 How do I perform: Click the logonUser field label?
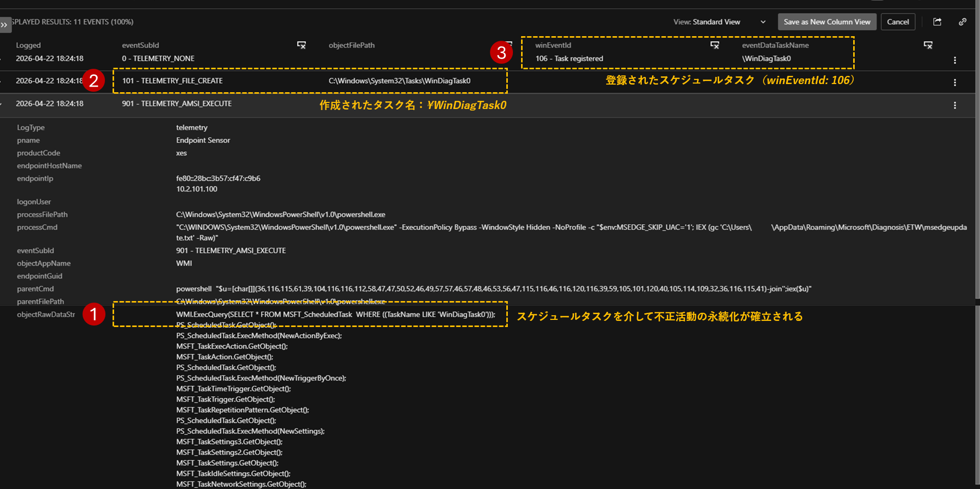34,202
